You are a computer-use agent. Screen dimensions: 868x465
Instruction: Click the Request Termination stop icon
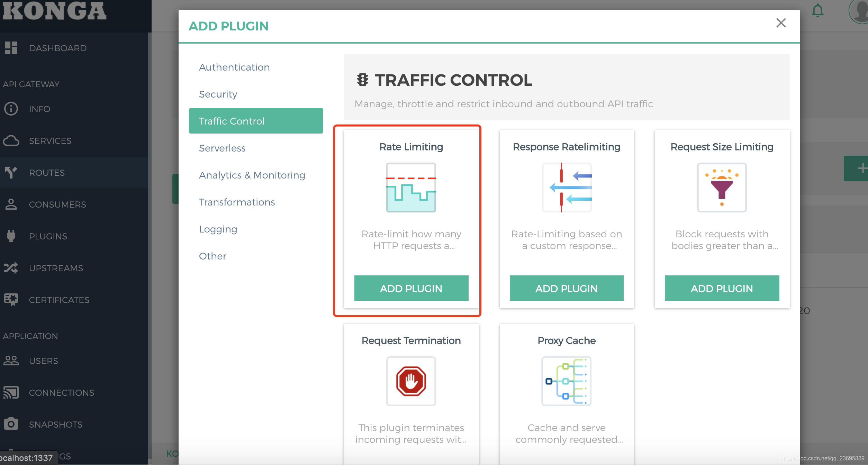pyautogui.click(x=411, y=381)
